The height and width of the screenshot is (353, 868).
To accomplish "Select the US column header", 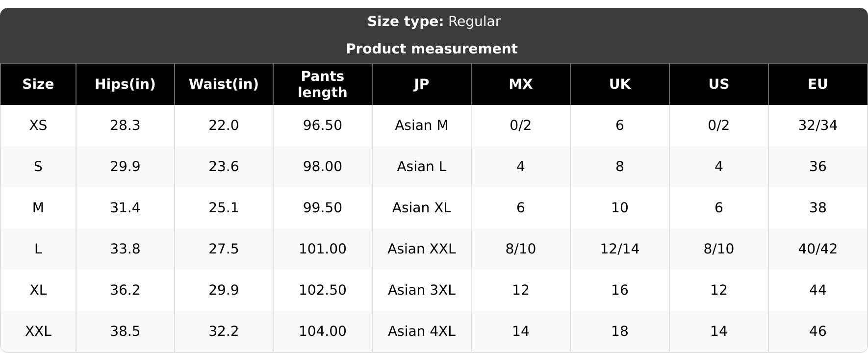I will 718,84.
